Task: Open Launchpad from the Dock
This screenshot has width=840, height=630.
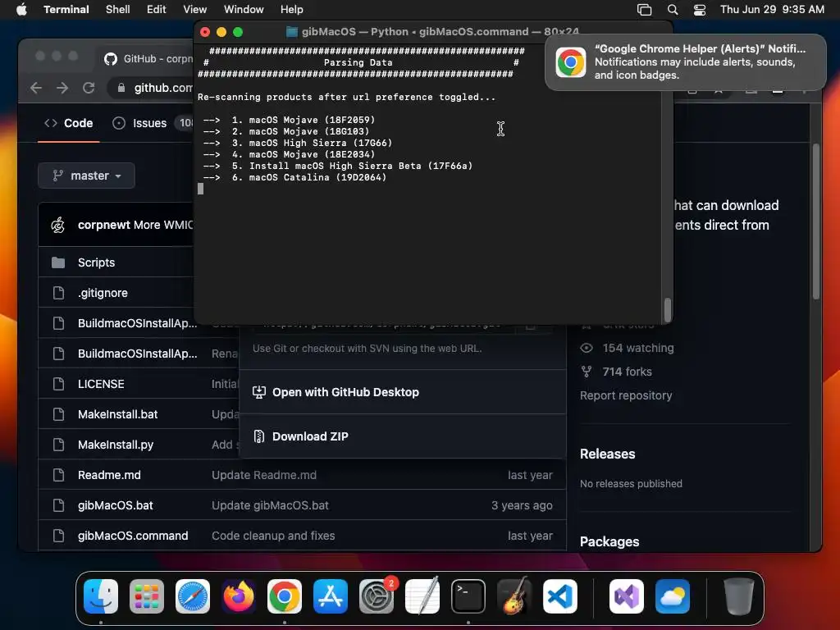Action: (x=147, y=596)
